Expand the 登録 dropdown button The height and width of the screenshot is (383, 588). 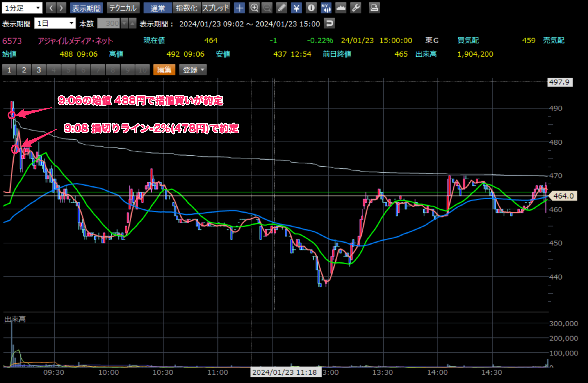coord(193,70)
